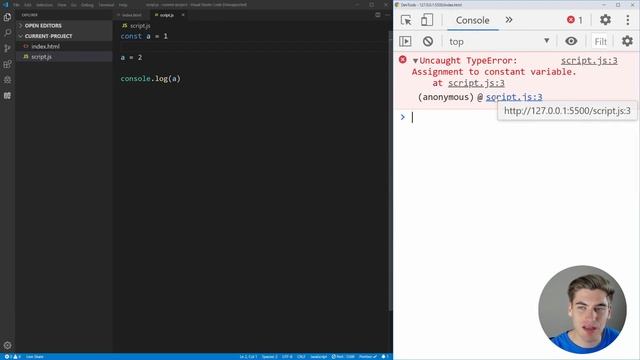
Task: Open the editor More Actions ellipsis
Action: pos(387,15)
